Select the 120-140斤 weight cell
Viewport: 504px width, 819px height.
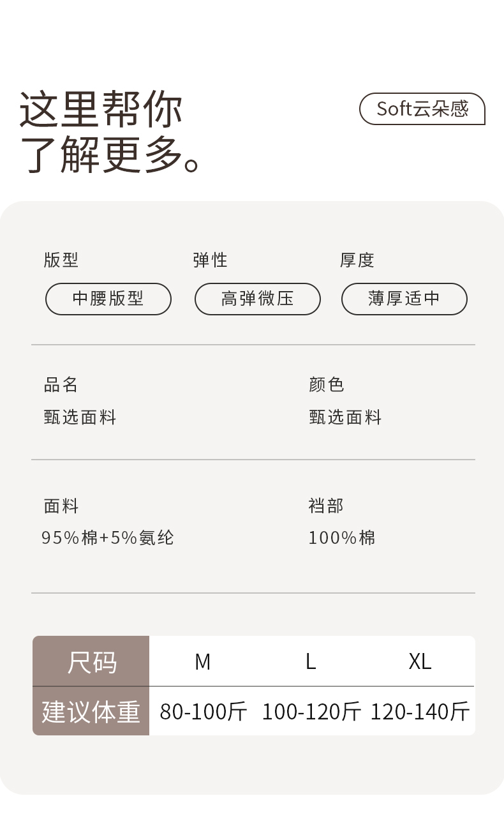pos(420,712)
